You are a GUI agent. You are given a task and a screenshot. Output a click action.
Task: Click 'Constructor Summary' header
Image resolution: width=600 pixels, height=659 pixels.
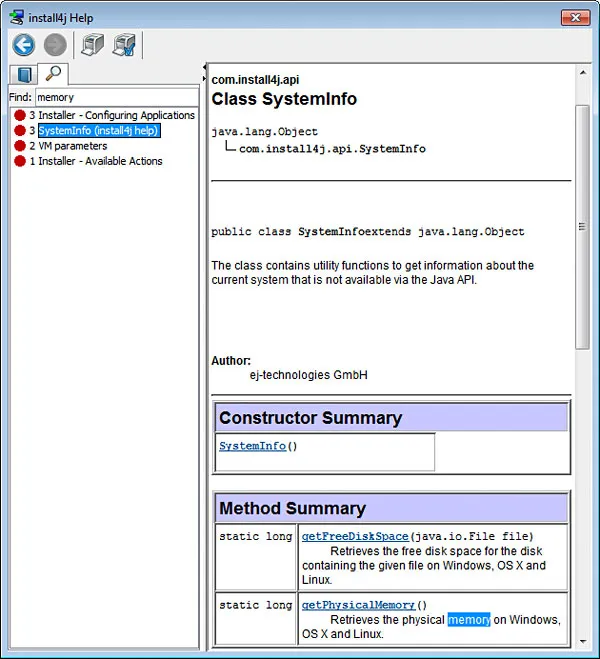click(311, 418)
